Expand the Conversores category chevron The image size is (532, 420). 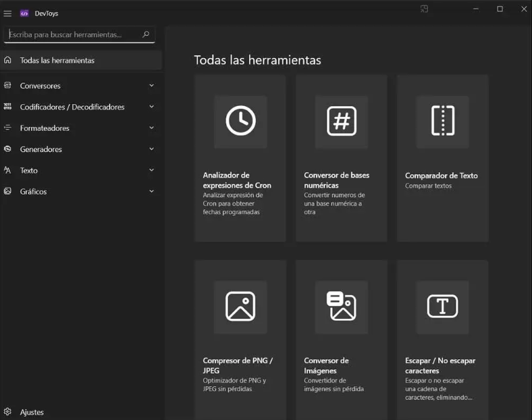151,86
